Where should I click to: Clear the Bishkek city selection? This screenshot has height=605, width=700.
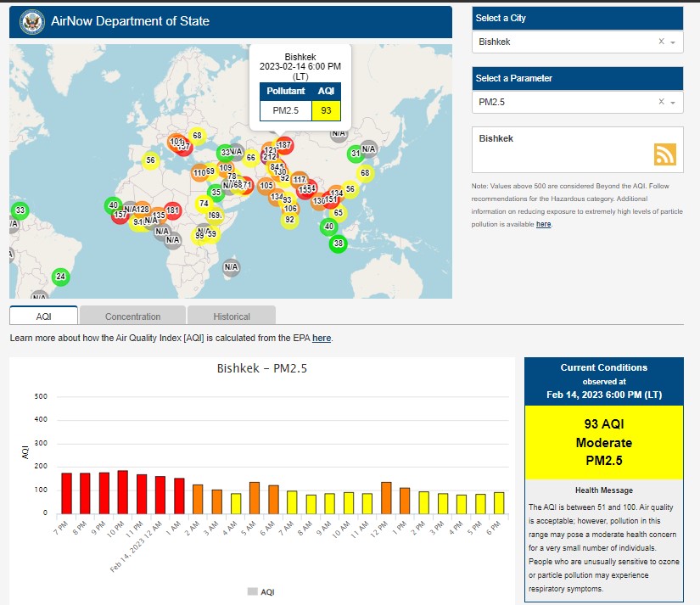click(x=661, y=42)
